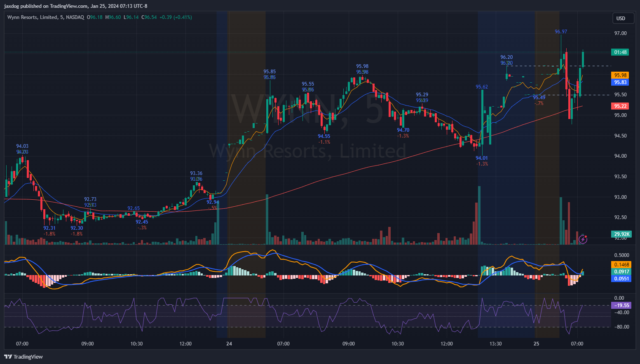640x364 pixels.
Task: Click the TradingView logo at bottom left
Action: click(x=23, y=357)
